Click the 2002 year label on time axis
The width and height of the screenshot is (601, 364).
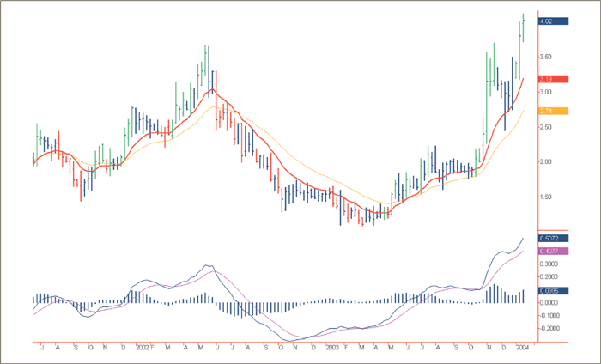[143, 349]
